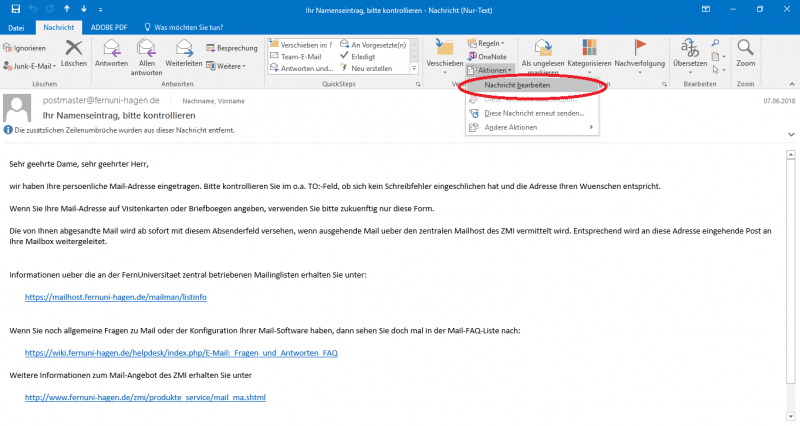Click 'Als ungelesen markieren' button

(542, 57)
